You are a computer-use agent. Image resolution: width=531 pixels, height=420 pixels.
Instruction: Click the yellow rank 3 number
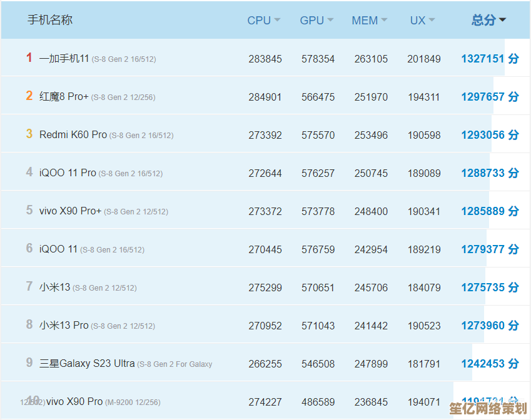(x=29, y=134)
